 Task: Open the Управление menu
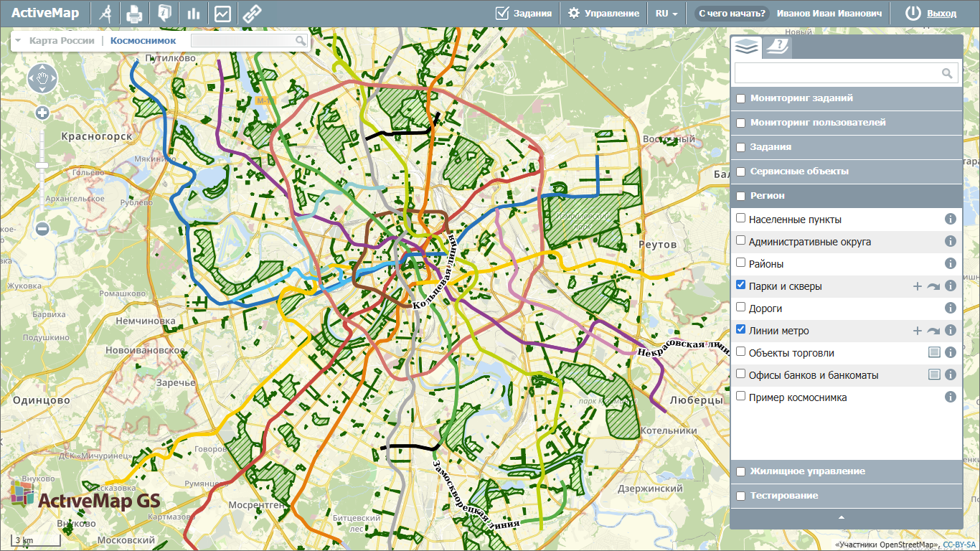(x=603, y=13)
